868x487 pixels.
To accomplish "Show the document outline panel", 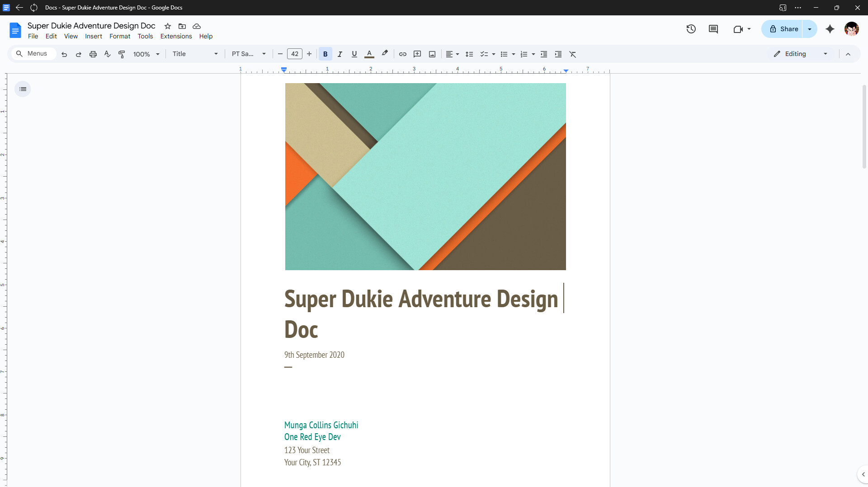I will click(23, 89).
